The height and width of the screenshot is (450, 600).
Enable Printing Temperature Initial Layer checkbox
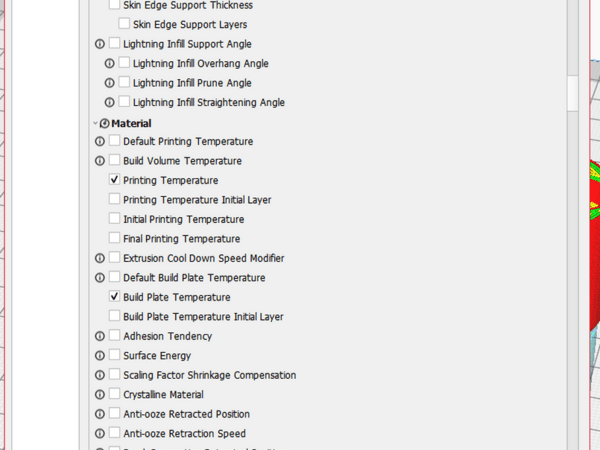(115, 200)
